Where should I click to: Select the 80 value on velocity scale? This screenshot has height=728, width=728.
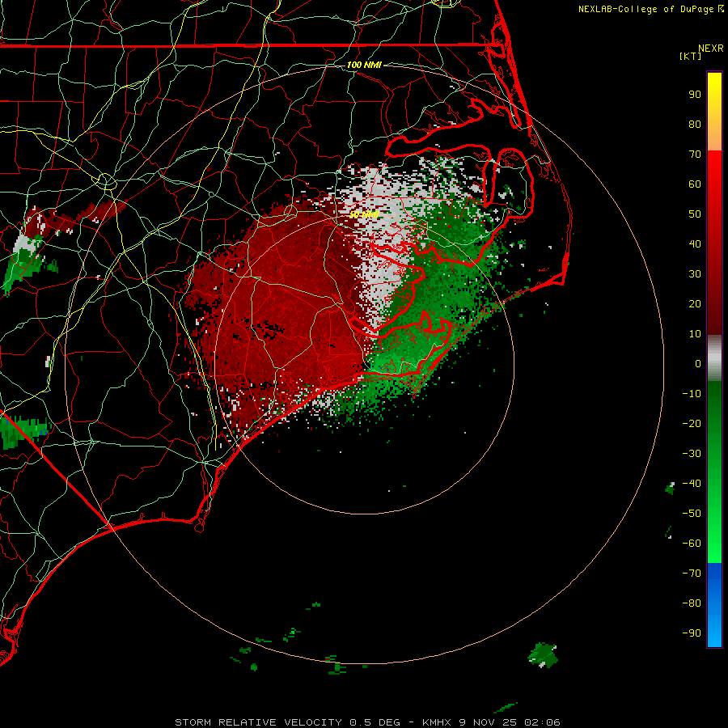[695, 124]
